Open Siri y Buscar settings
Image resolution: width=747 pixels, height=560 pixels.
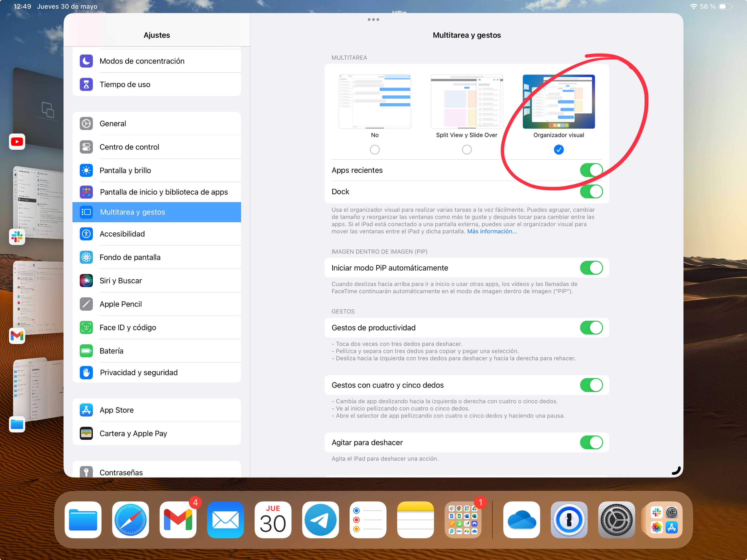tap(157, 281)
